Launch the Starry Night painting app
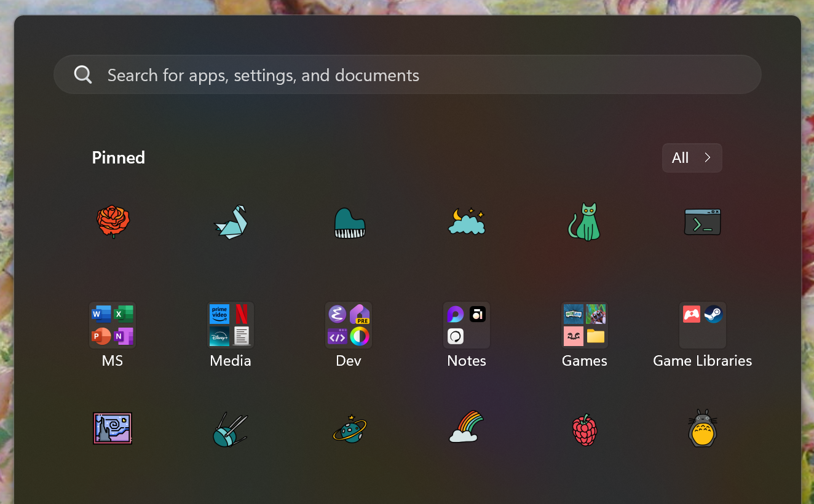This screenshot has width=814, height=504. coord(113,428)
